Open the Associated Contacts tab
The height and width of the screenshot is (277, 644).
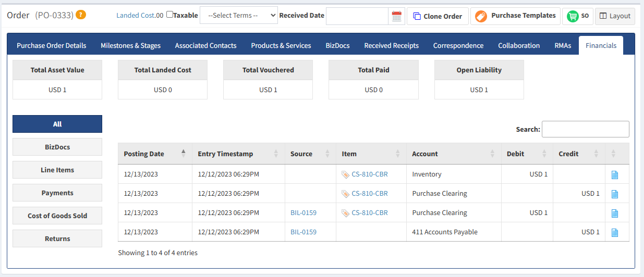205,45
